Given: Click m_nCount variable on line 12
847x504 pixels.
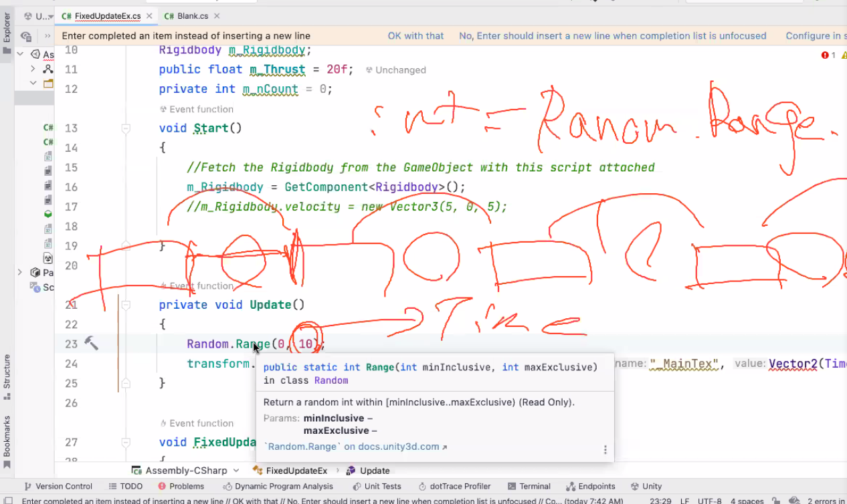Looking at the screenshot, I should [270, 89].
